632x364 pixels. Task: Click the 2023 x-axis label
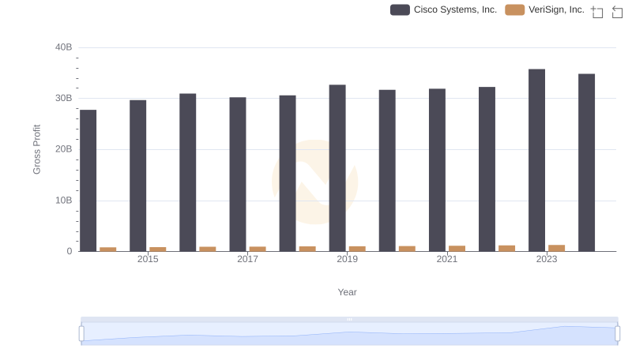click(x=547, y=259)
